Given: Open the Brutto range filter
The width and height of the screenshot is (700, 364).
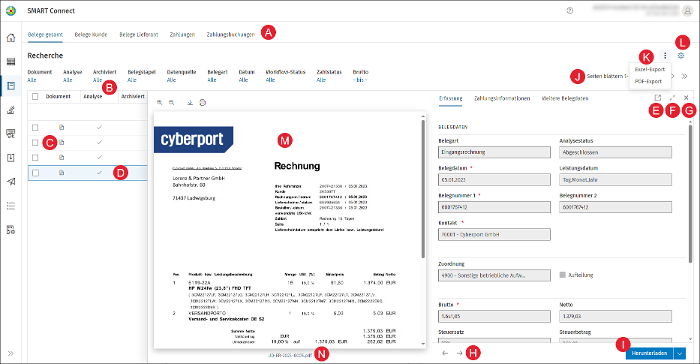Looking at the screenshot, I should point(360,80).
